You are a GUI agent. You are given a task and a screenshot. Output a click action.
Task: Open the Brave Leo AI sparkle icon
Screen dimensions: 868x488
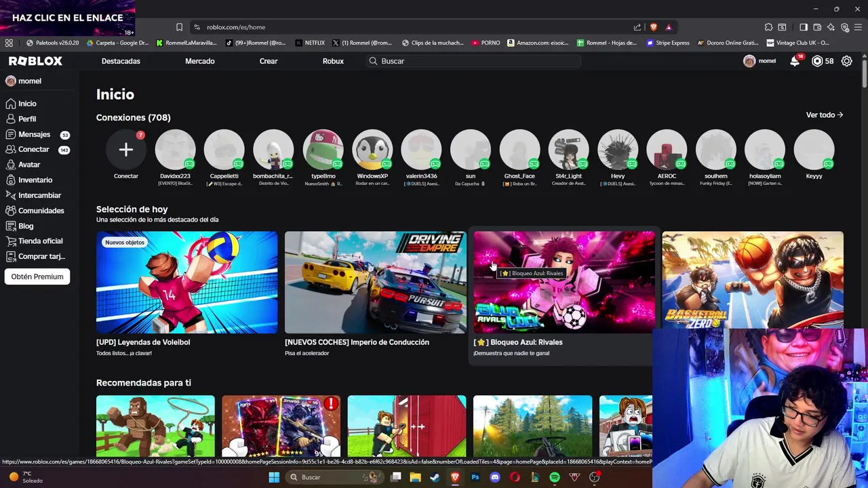pos(832,27)
